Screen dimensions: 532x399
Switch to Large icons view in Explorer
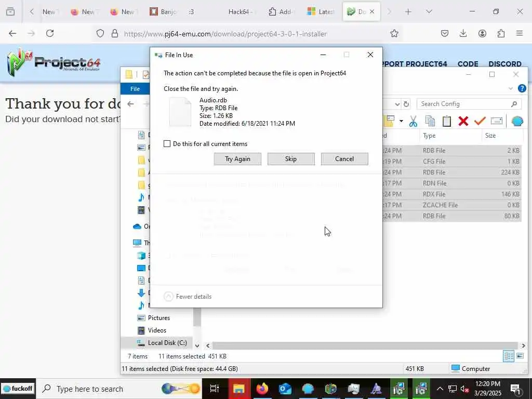point(520,356)
